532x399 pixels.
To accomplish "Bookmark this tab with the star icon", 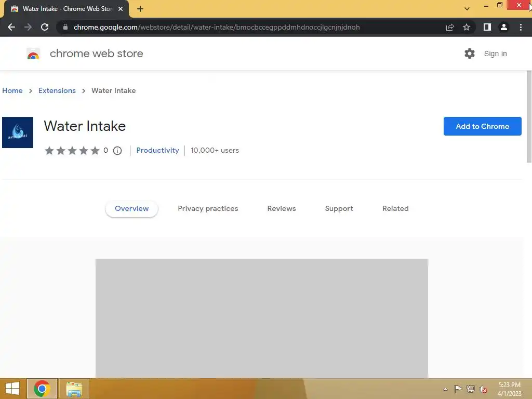I will point(467,27).
